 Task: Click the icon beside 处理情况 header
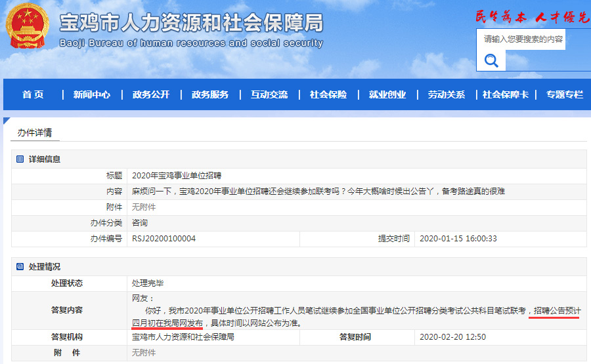point(20,267)
